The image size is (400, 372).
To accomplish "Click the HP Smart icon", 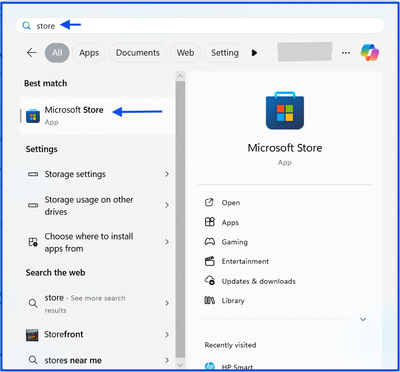I will click(x=210, y=366).
